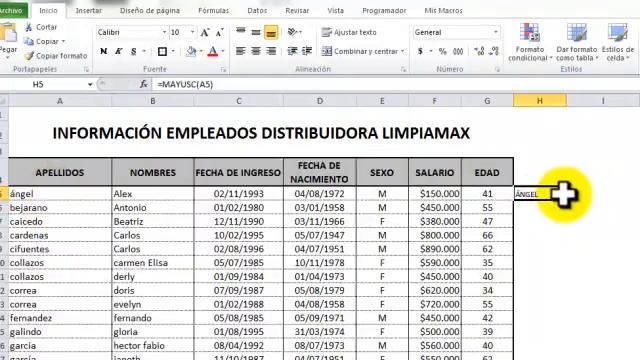The height and width of the screenshot is (360, 640).
Task: Click the Copiar formato brush
Action: [x=29, y=56]
